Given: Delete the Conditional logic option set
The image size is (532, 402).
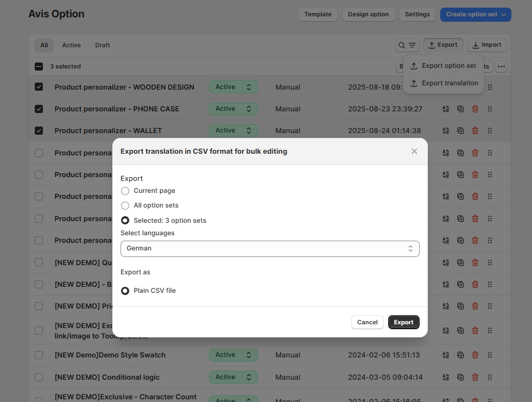Looking at the screenshot, I should (x=475, y=377).
